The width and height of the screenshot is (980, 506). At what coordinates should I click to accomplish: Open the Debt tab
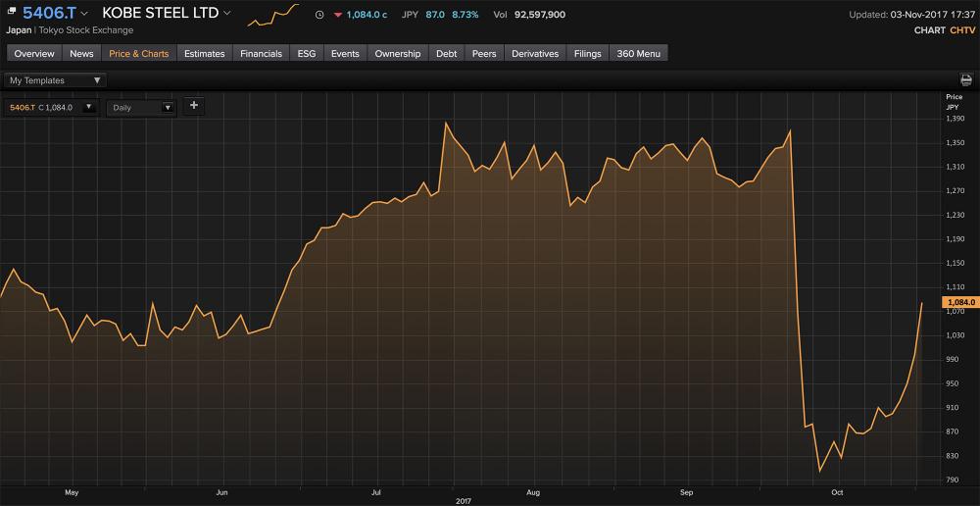(446, 53)
